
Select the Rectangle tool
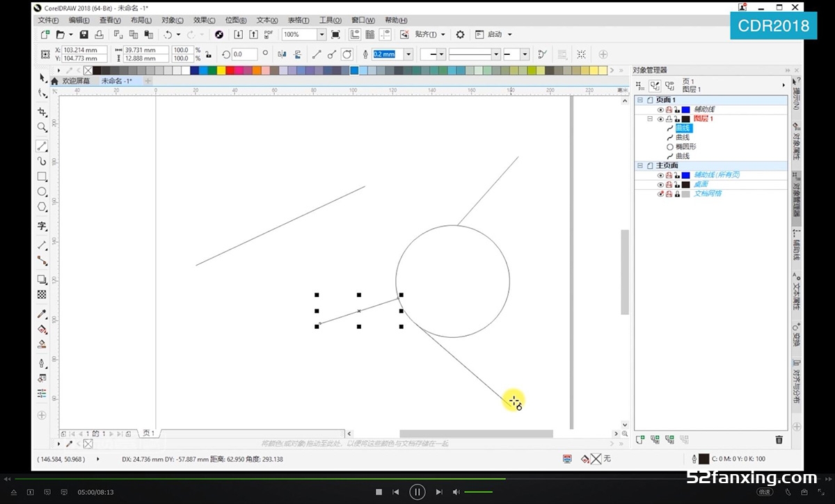pos(42,177)
